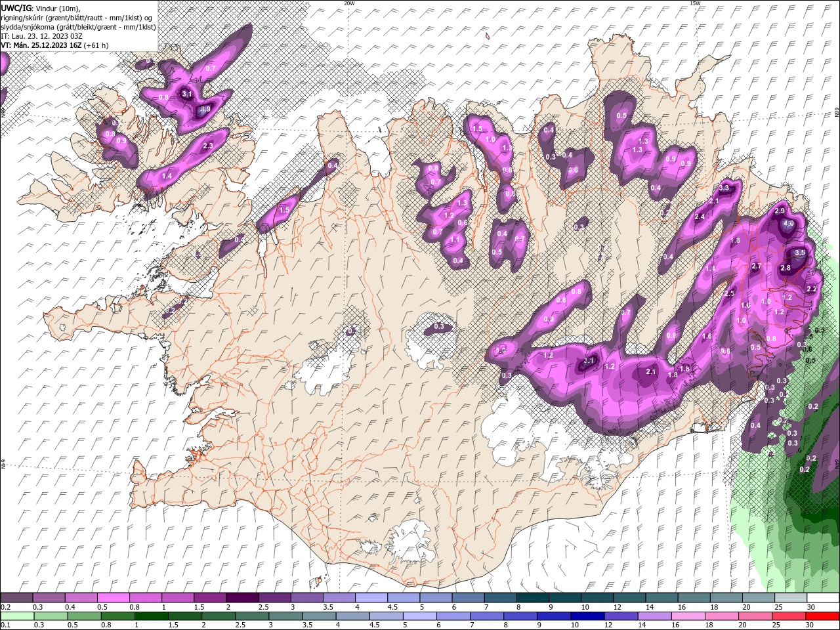Click the '15W' longitude label
This screenshot has height=630, width=840.
coord(695,3)
